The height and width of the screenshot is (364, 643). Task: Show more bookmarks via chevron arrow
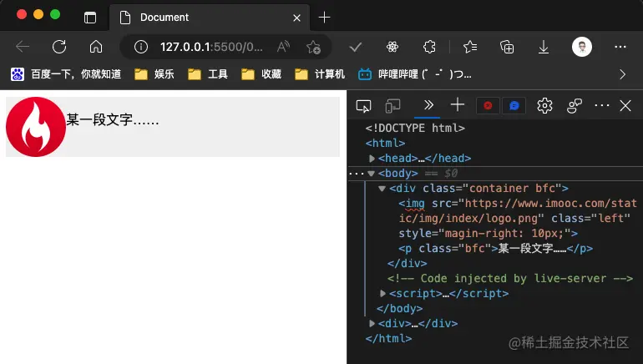622,74
